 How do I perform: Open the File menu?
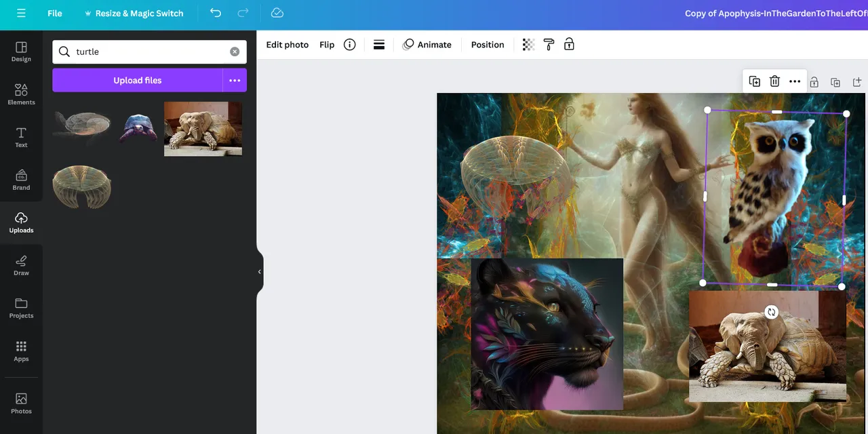click(55, 14)
